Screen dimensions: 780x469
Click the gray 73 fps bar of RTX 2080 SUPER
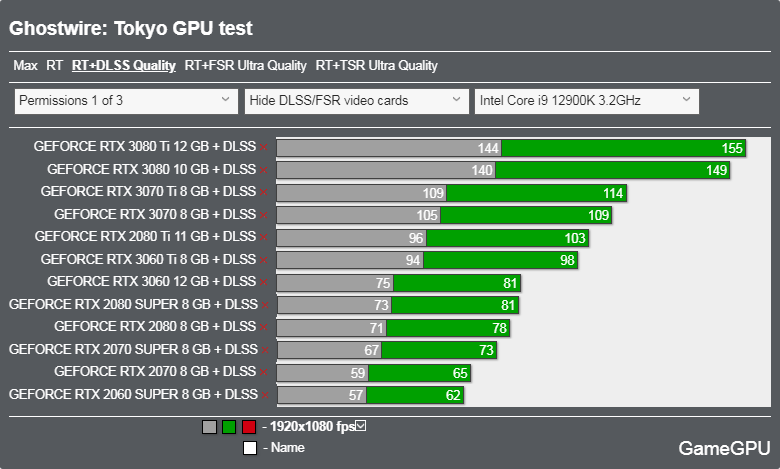coord(334,305)
